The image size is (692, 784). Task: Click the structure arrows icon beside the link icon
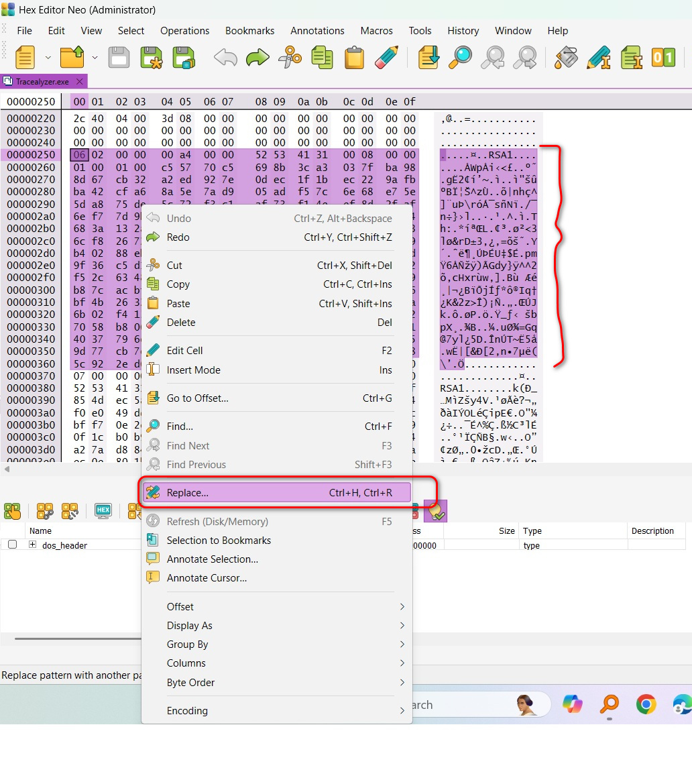pos(70,511)
